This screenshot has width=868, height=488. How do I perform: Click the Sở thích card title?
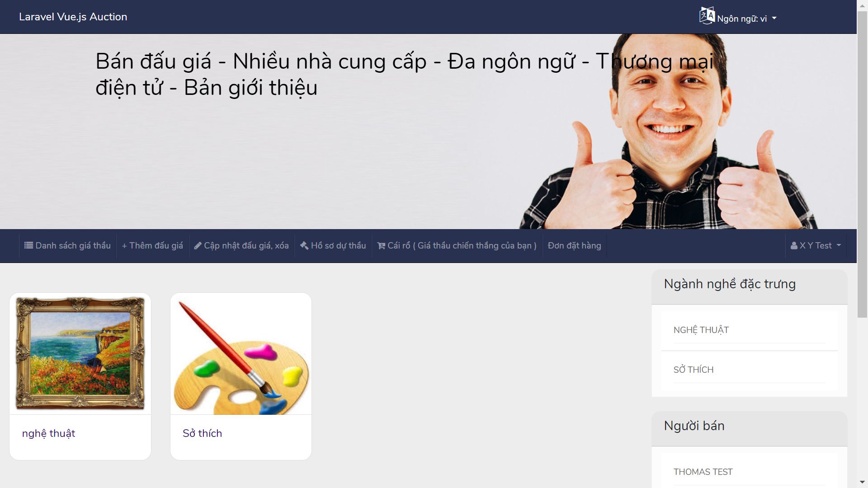point(202,433)
